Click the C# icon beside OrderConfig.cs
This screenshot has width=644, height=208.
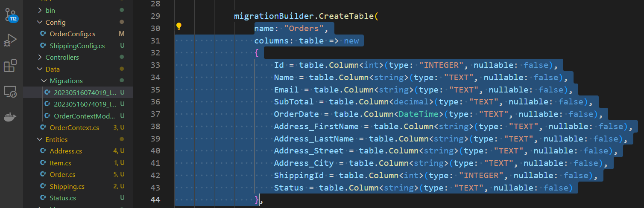[x=43, y=34]
